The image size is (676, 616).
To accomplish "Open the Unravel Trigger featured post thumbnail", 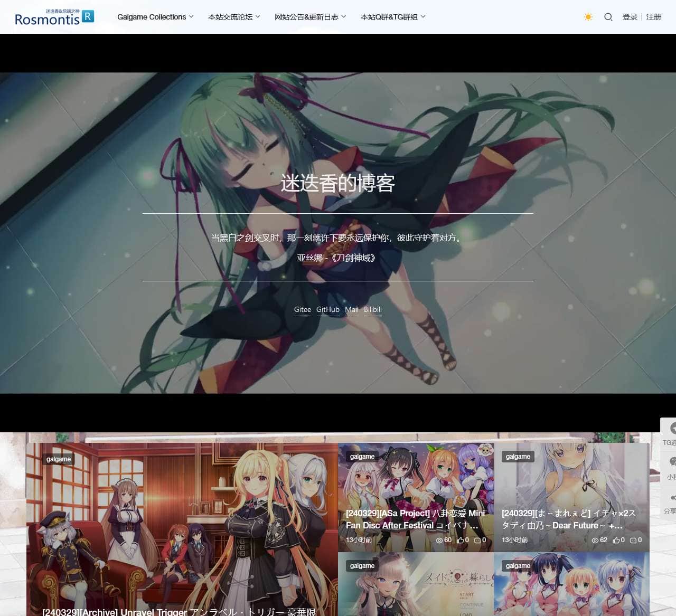I will pyautogui.click(x=182, y=528).
